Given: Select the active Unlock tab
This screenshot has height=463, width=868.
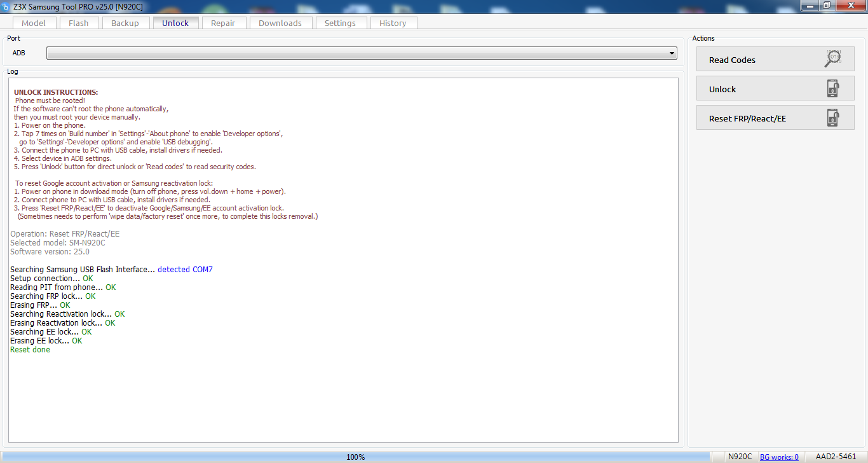Looking at the screenshot, I should pos(175,22).
